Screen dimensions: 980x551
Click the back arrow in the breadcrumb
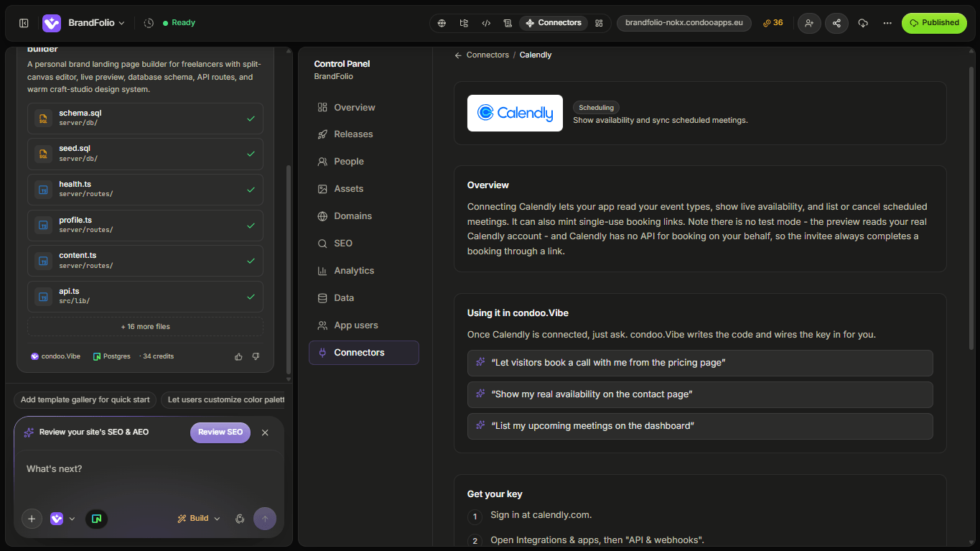coord(458,55)
